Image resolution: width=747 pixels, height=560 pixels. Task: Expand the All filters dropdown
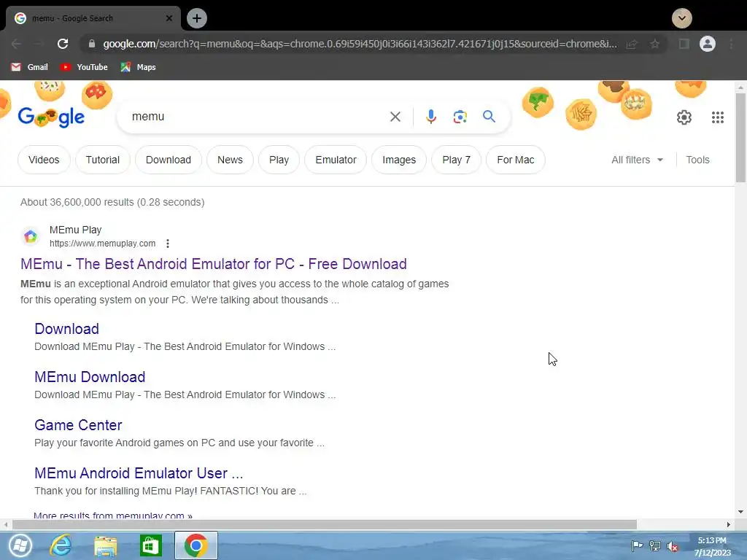[637, 160]
